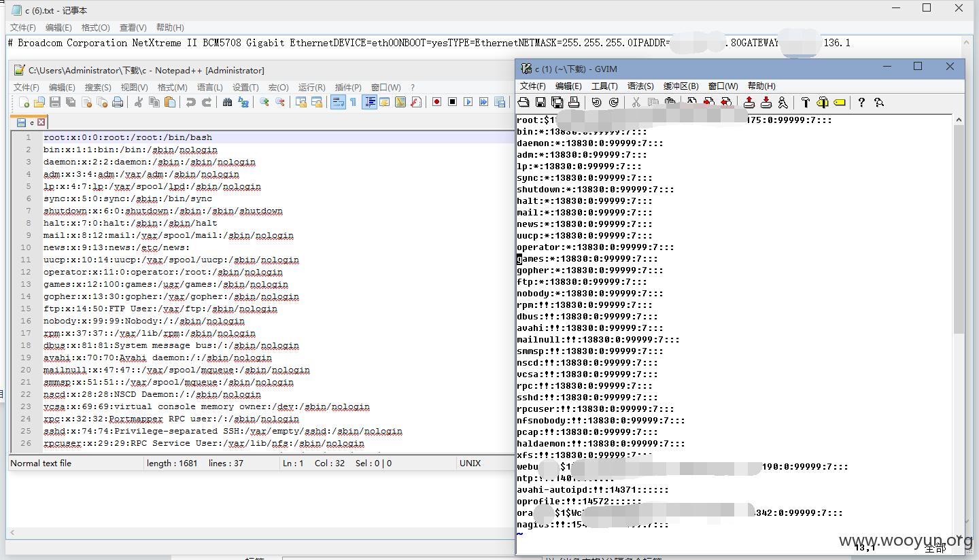Click the Replace icon in Notepad++ toolbar
979x560 pixels.
tap(243, 102)
